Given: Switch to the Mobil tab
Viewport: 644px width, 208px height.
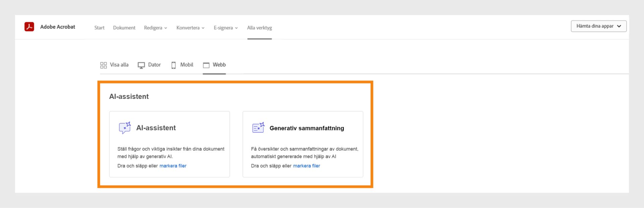Looking at the screenshot, I should (x=186, y=65).
